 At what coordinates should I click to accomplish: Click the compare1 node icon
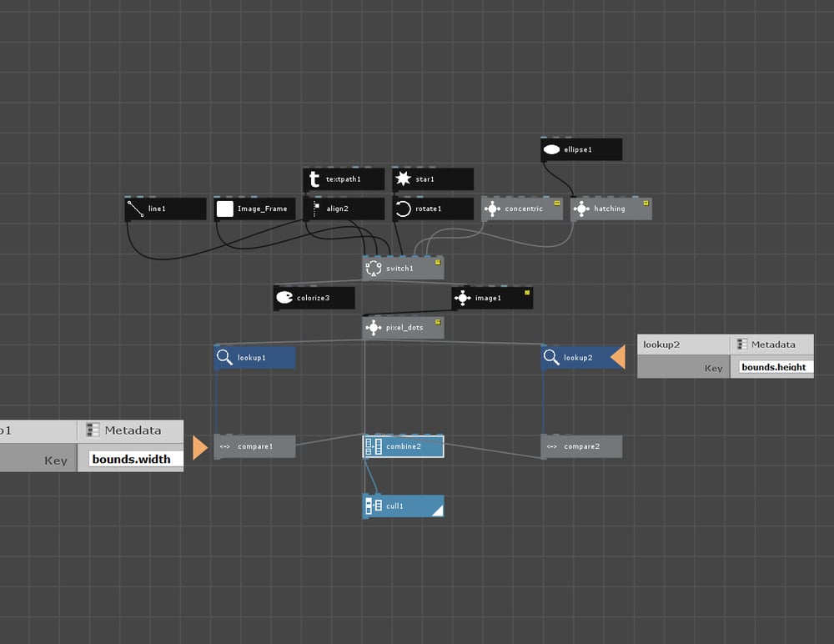[x=224, y=446]
